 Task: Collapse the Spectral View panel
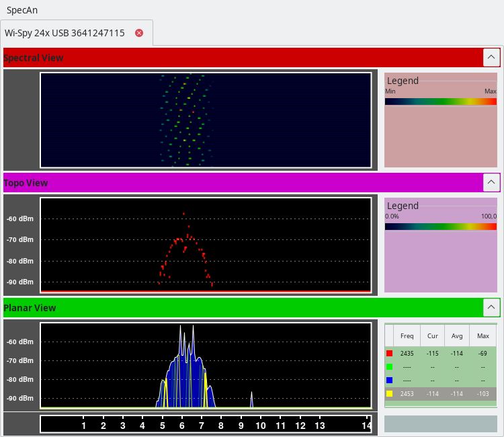(x=491, y=58)
